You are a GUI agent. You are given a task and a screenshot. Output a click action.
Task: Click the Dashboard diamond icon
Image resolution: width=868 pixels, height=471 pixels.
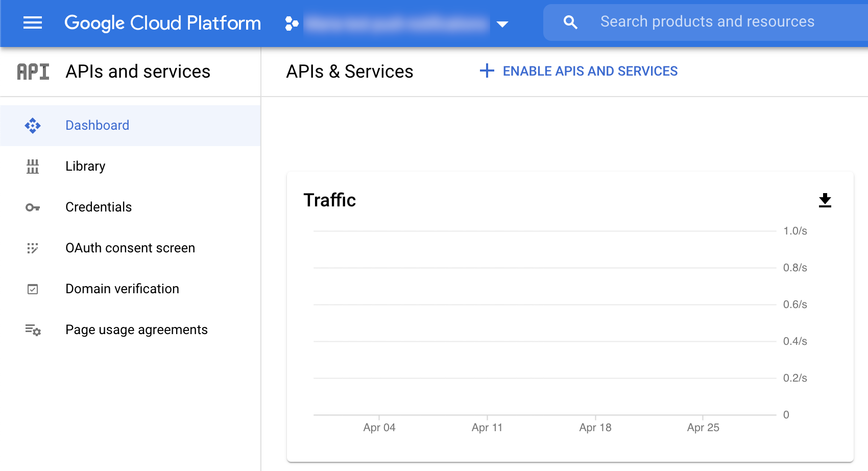coord(33,126)
